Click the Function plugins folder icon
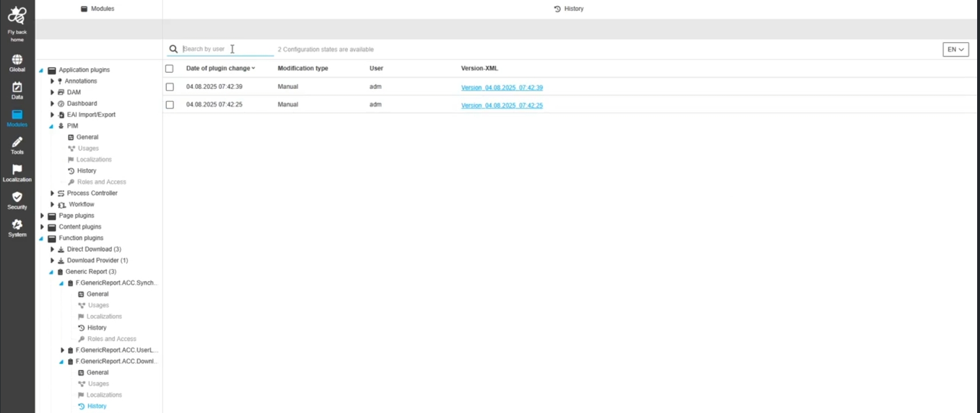980x413 pixels. 52,239
